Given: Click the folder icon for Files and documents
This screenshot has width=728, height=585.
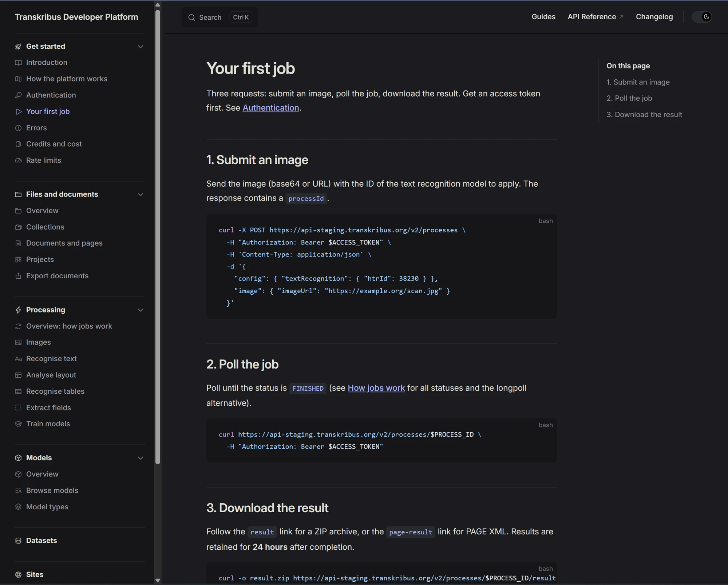Looking at the screenshot, I should [x=18, y=195].
